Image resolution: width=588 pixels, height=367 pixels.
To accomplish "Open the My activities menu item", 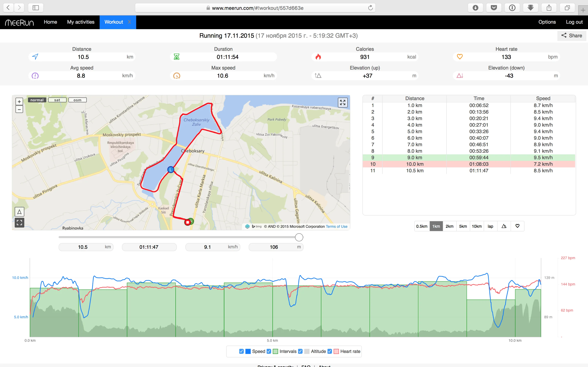I will pyautogui.click(x=81, y=22).
